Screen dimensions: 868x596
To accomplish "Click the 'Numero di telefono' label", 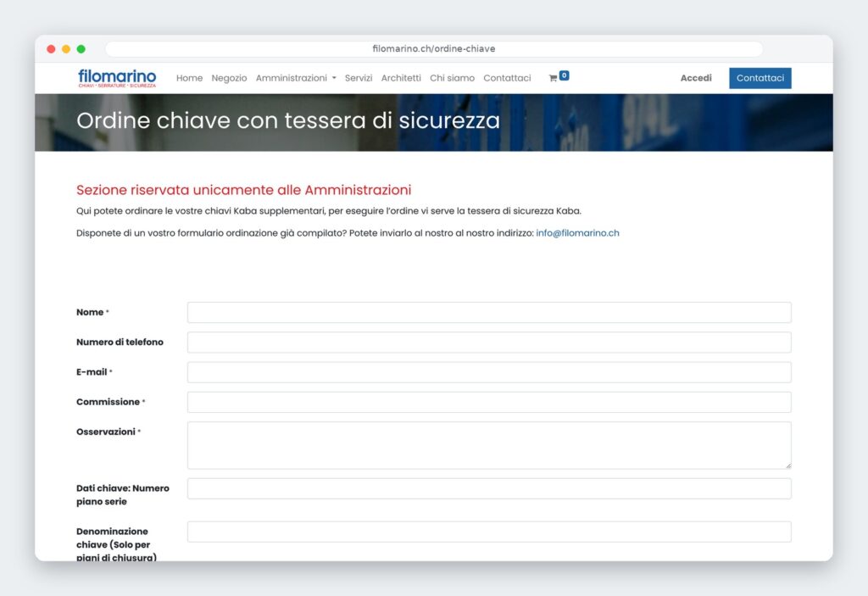I will [x=120, y=343].
